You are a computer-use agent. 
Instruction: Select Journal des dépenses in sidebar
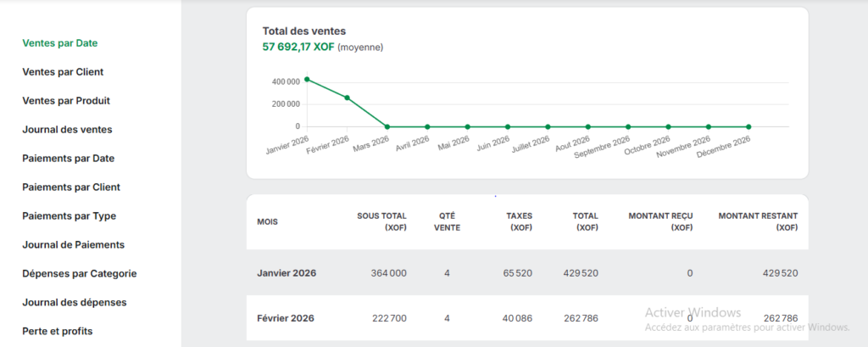pyautogui.click(x=73, y=302)
